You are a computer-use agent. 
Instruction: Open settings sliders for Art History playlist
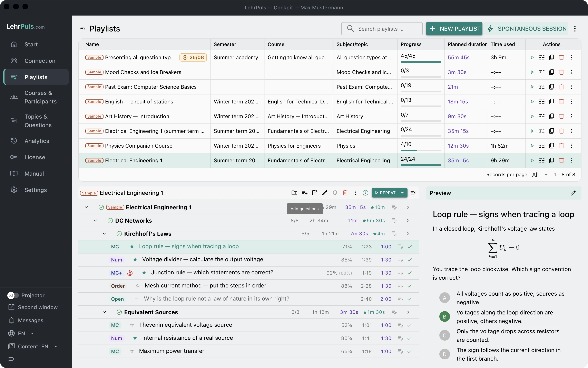(x=542, y=116)
